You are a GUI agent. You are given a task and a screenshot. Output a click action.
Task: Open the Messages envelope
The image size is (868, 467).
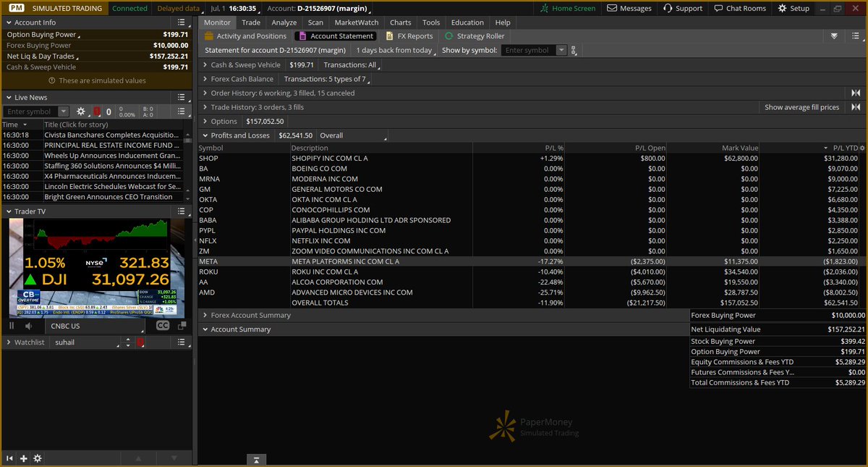tap(629, 8)
